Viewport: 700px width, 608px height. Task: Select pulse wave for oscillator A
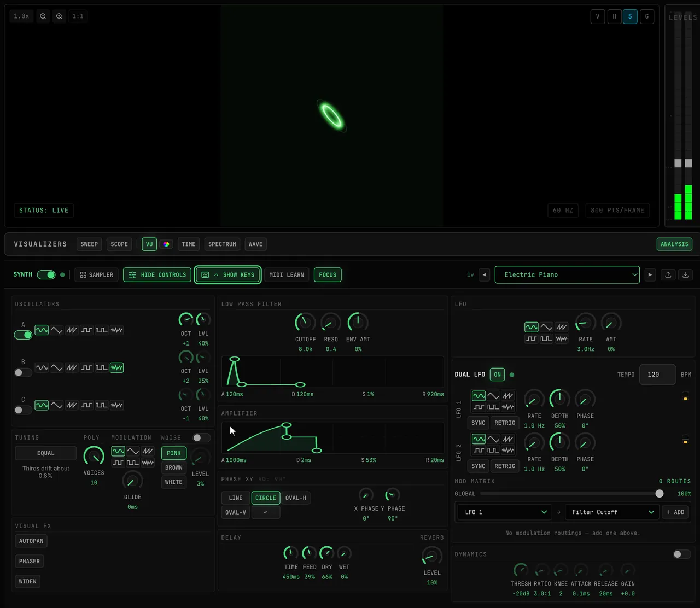point(101,330)
